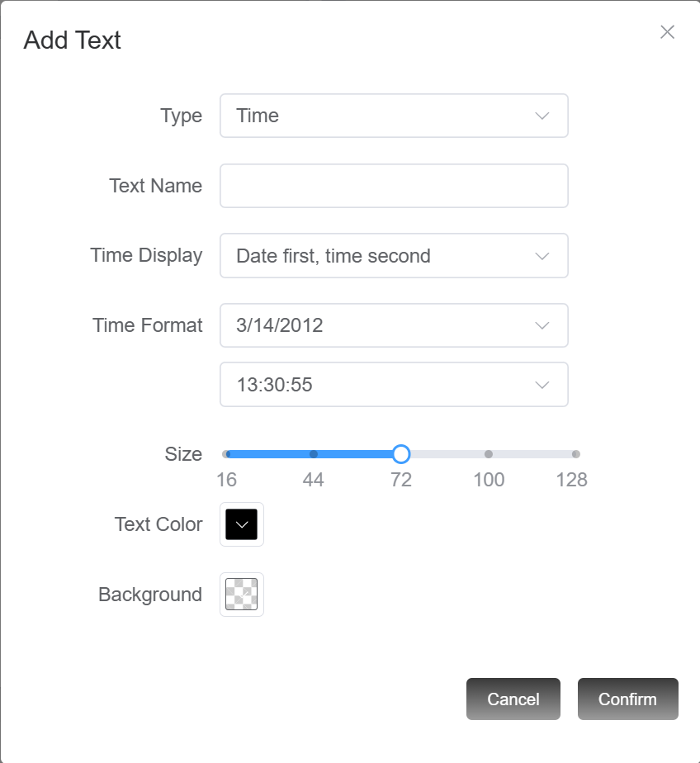This screenshot has height=763, width=700.
Task: Click the Add Text dialog title
Action: tap(73, 40)
